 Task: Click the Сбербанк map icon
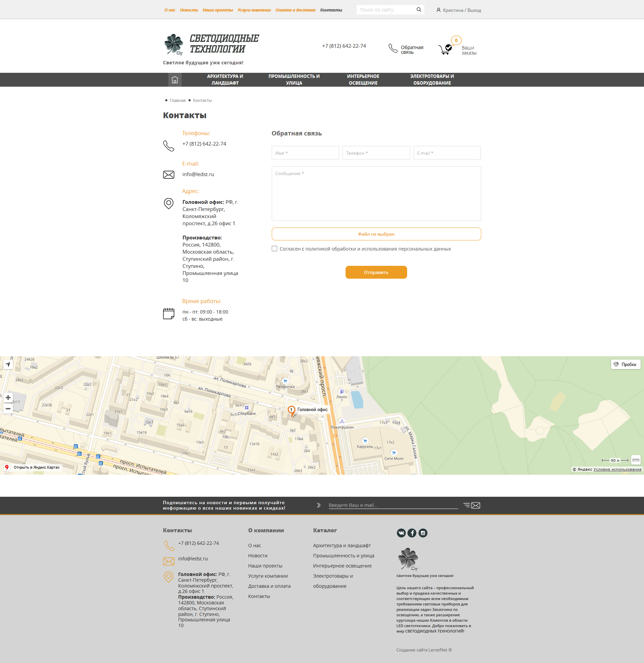pyautogui.click(x=247, y=408)
